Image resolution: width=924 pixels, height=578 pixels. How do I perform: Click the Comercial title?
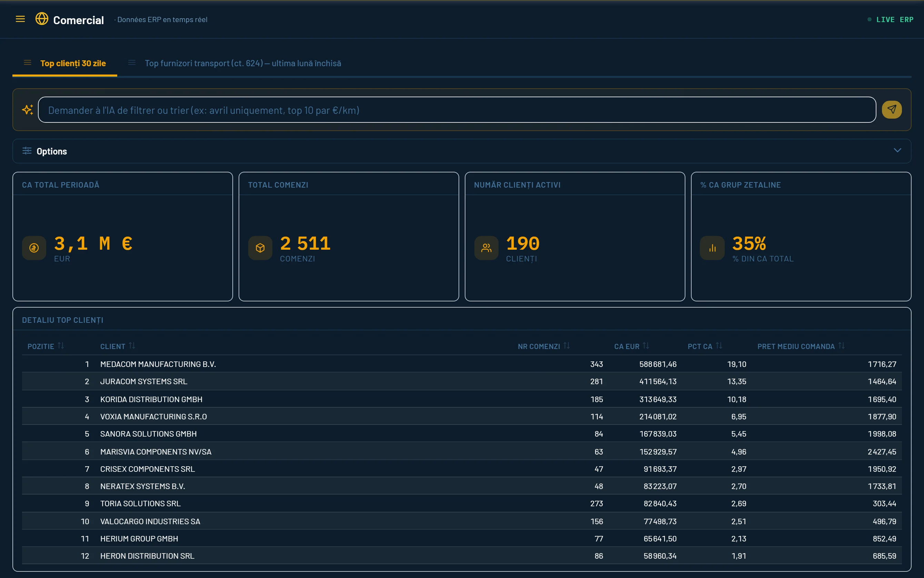(78, 20)
